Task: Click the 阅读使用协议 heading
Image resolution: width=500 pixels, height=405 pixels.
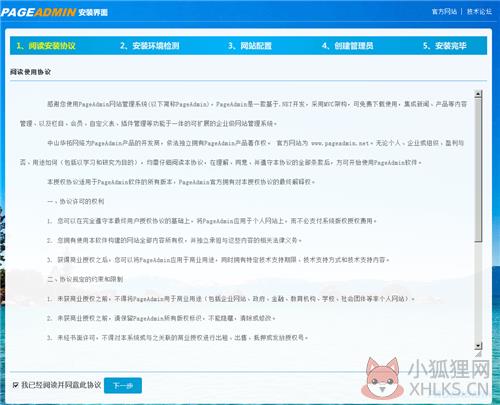Action: (30, 72)
